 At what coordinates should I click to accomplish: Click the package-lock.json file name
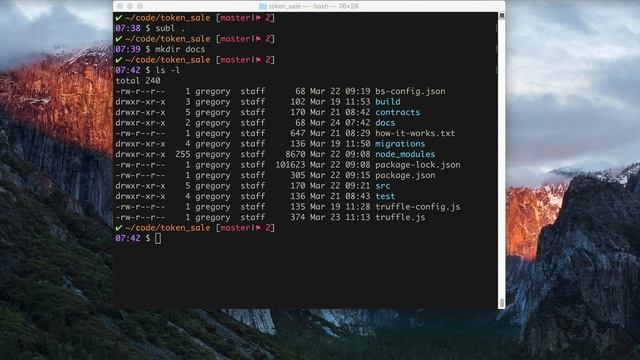click(x=418, y=165)
